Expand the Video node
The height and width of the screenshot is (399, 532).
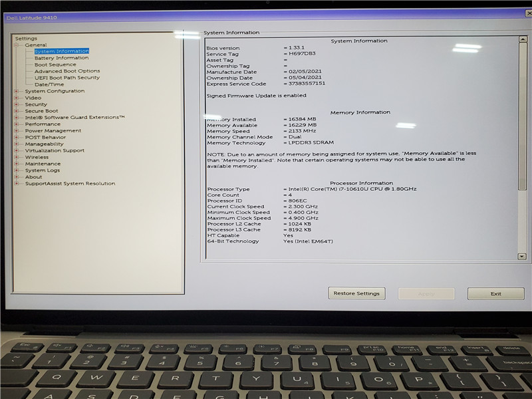pyautogui.click(x=16, y=98)
